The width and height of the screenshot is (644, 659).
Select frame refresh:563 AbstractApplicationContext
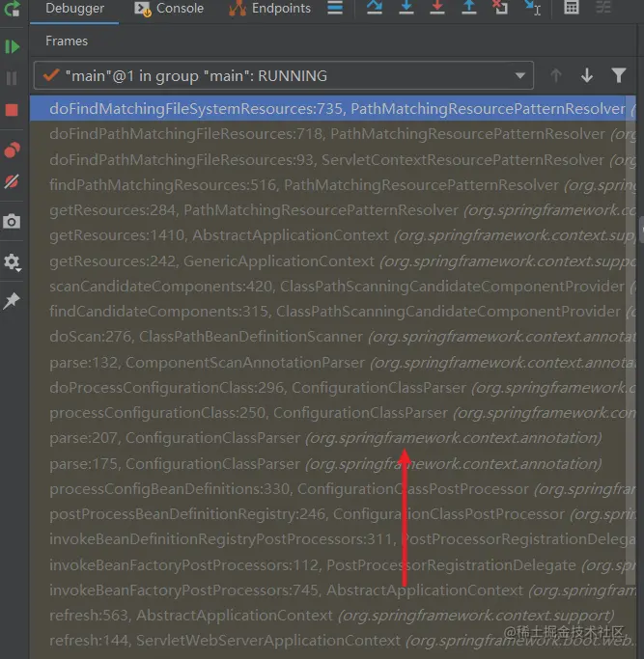[332, 616]
